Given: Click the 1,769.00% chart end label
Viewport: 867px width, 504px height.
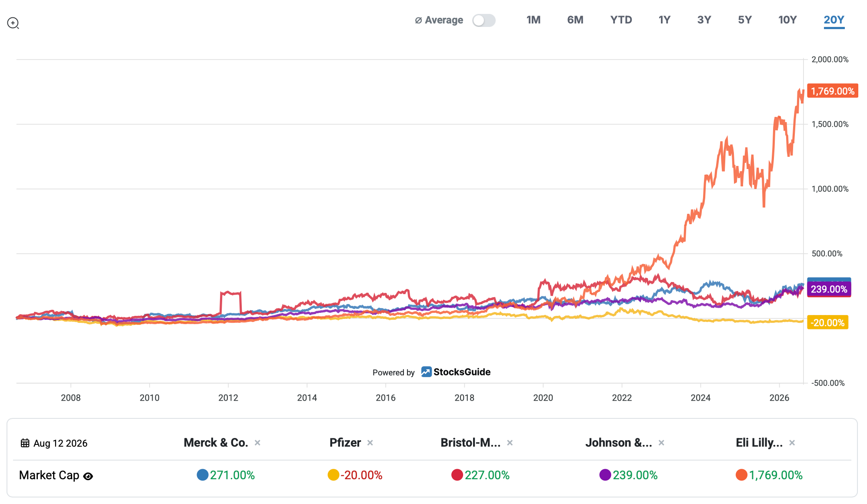Looking at the screenshot, I should (833, 91).
